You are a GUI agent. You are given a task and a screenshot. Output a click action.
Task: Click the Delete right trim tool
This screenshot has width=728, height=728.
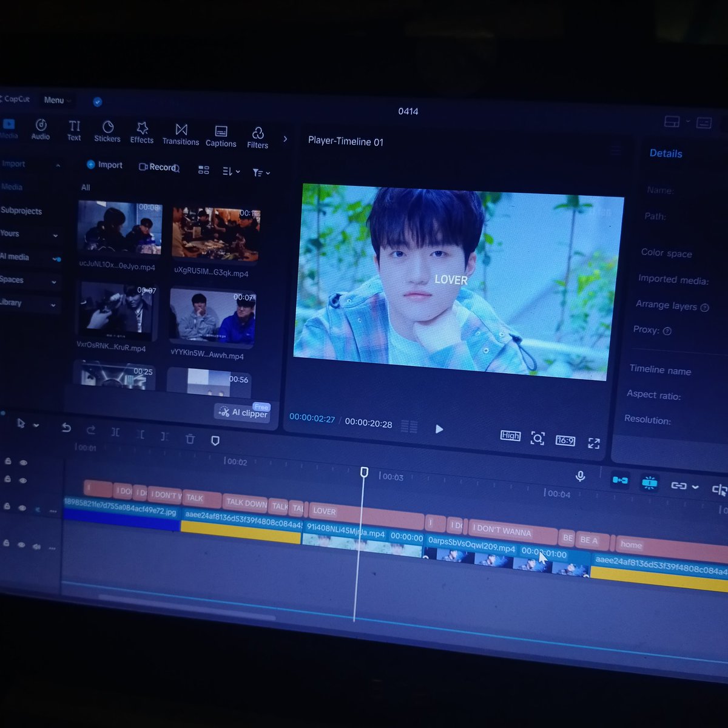pyautogui.click(x=164, y=436)
